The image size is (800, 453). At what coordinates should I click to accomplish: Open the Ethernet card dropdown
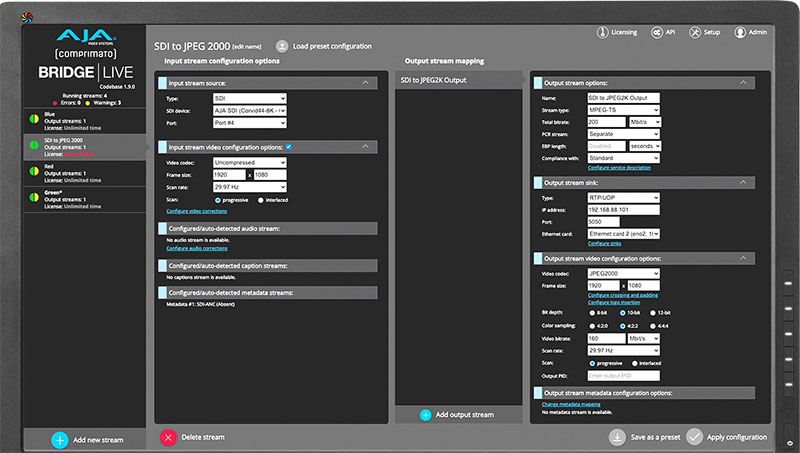click(x=623, y=234)
